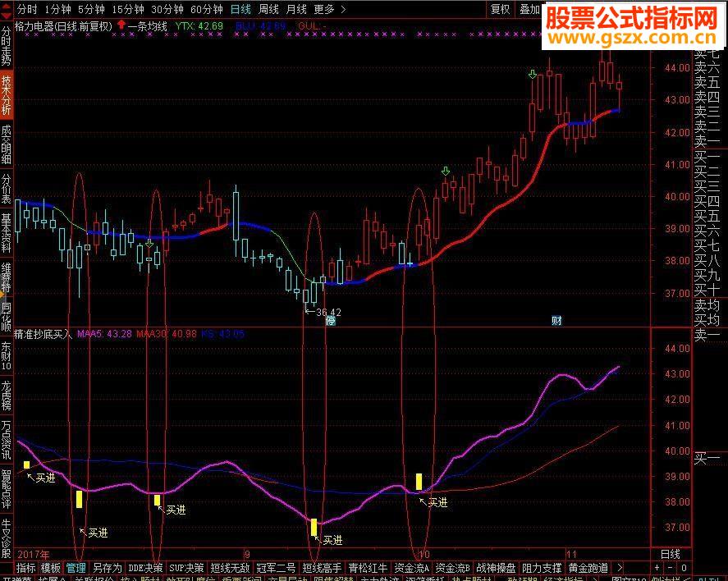Switch to 60分钟 chart period
This screenshot has width=728, height=581.
click(207, 9)
